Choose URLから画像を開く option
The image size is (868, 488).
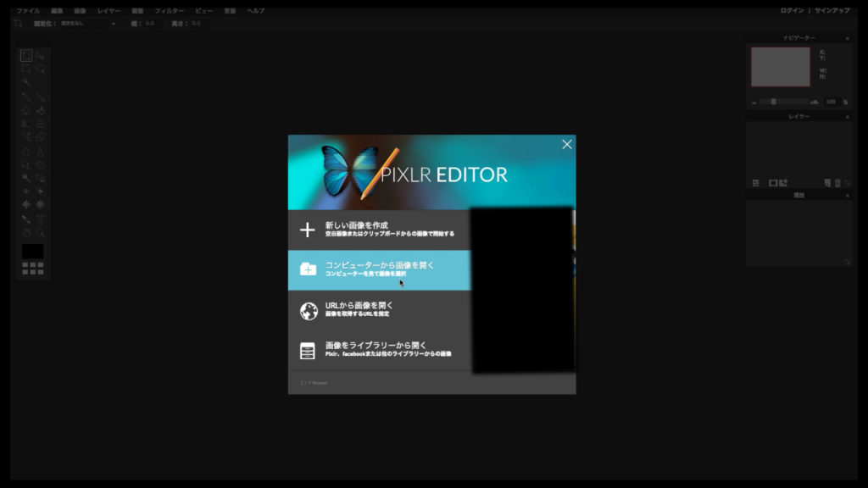click(x=379, y=310)
